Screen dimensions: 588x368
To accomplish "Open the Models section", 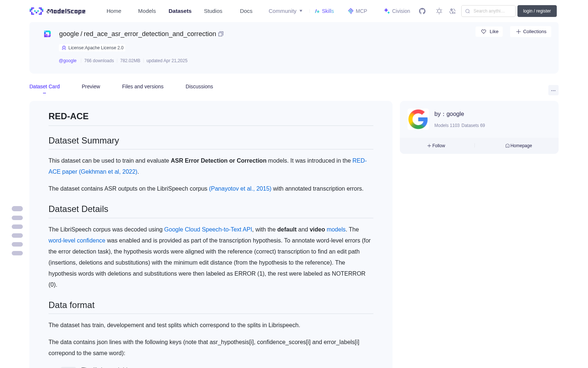I will pos(147,11).
